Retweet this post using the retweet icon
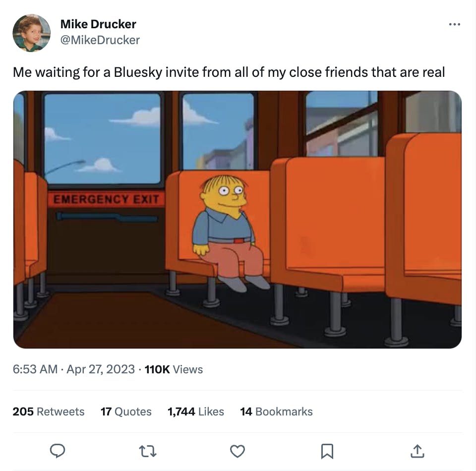476x471 pixels. [x=148, y=451]
